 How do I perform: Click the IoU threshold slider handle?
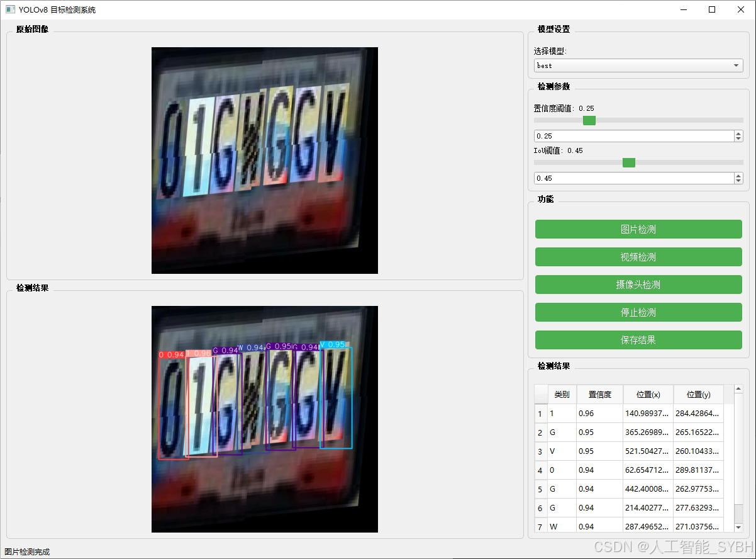click(628, 162)
